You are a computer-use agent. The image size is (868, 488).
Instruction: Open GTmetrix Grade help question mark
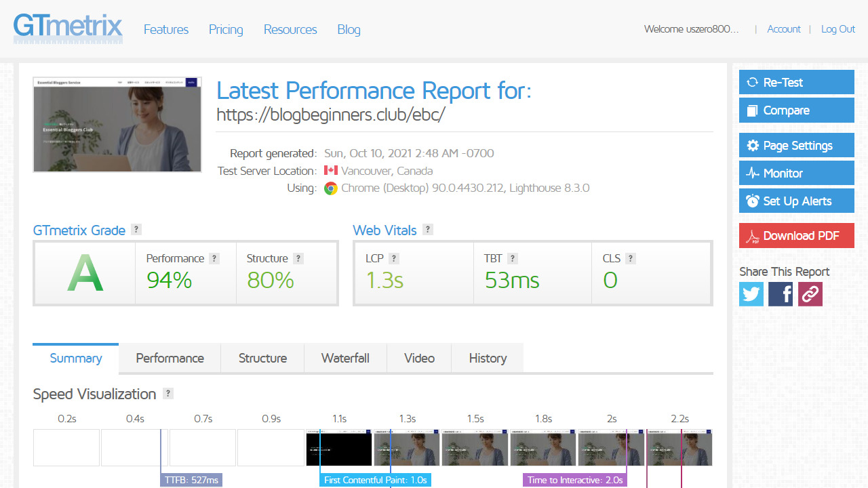click(x=136, y=230)
